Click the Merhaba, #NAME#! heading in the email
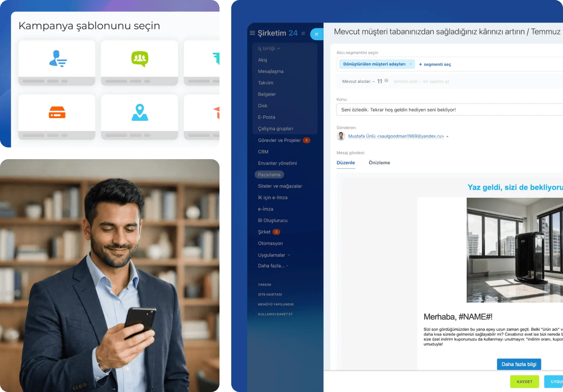 (x=458, y=317)
